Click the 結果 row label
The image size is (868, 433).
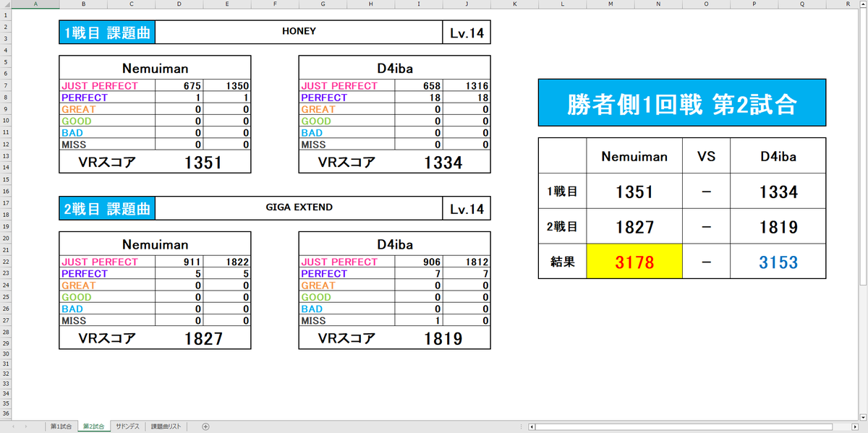pyautogui.click(x=563, y=262)
